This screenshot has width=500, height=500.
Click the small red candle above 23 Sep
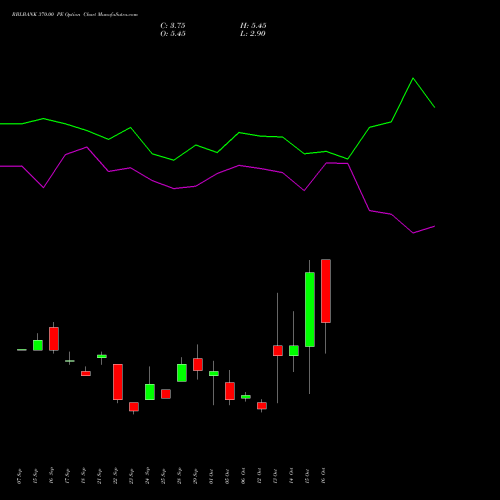tap(134, 406)
